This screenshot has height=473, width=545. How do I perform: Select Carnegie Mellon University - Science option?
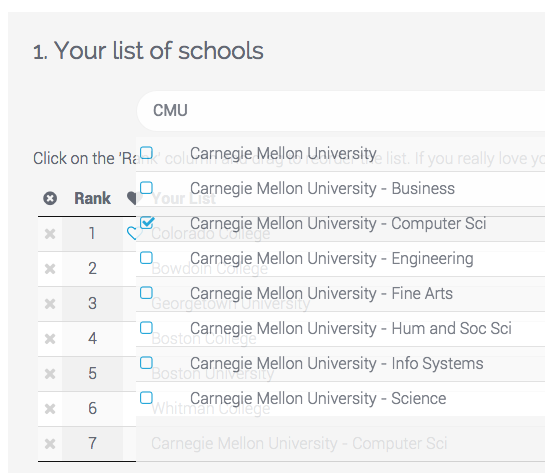[x=340, y=399]
